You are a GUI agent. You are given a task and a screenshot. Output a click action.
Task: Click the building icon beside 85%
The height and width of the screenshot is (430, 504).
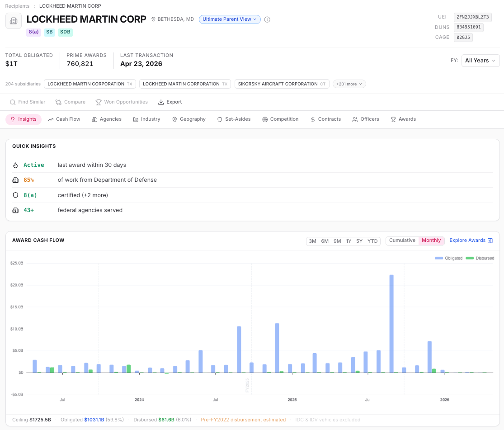[x=15, y=180]
